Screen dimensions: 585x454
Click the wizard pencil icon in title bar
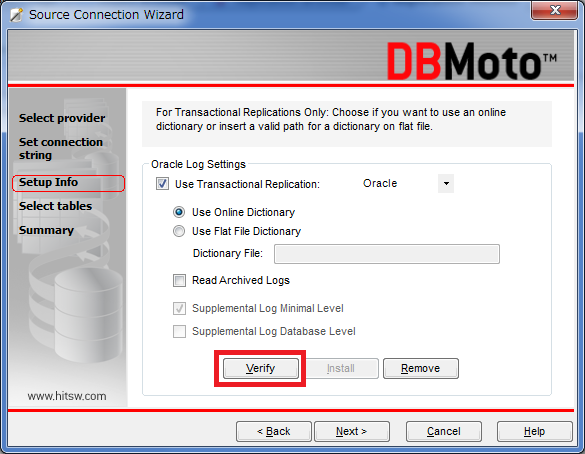(16, 15)
